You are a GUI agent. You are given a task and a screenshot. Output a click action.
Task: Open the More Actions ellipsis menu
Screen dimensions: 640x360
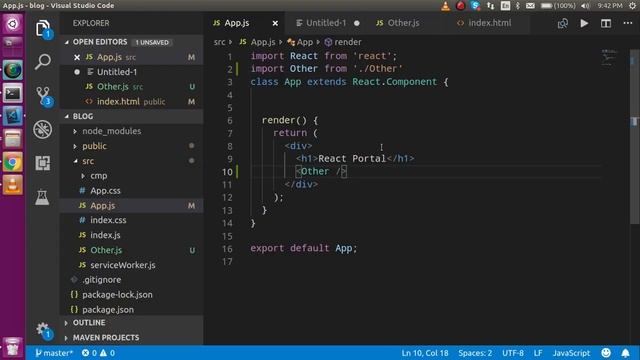(628, 23)
